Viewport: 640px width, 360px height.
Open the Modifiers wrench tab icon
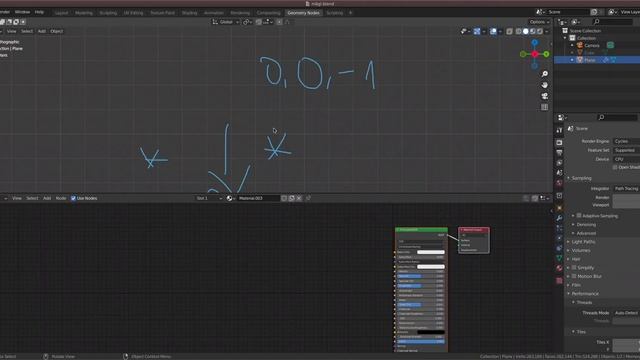point(559,218)
